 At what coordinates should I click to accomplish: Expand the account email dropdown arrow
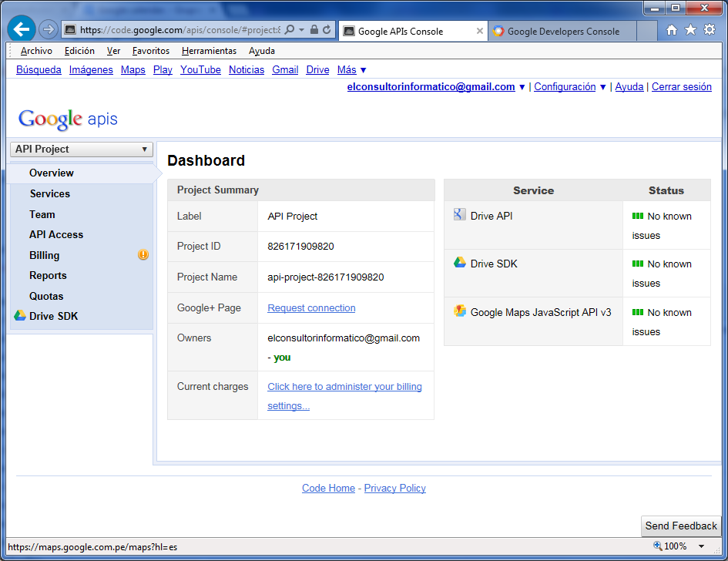(522, 87)
